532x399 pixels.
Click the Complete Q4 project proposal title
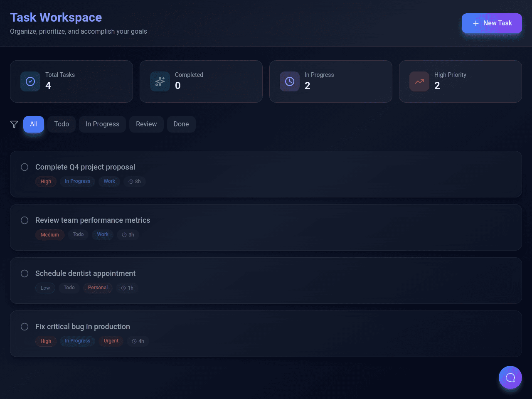(x=85, y=167)
